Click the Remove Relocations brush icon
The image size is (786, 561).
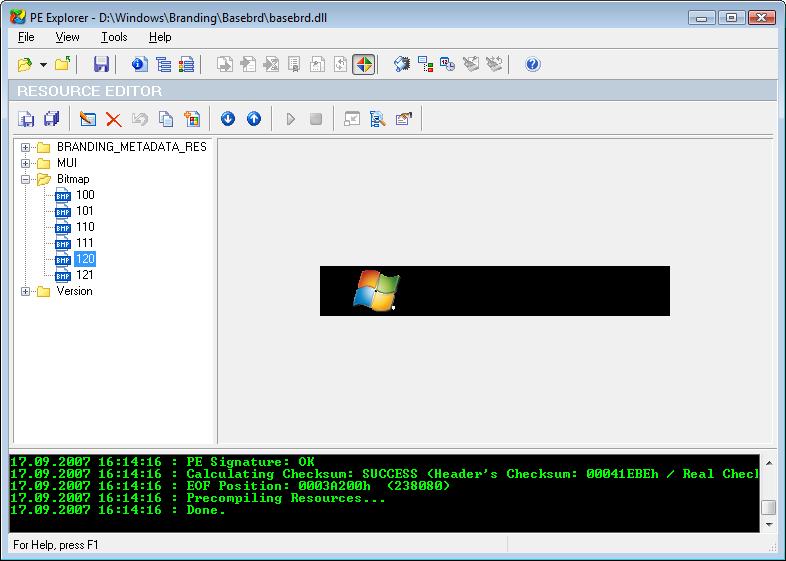tap(494, 64)
